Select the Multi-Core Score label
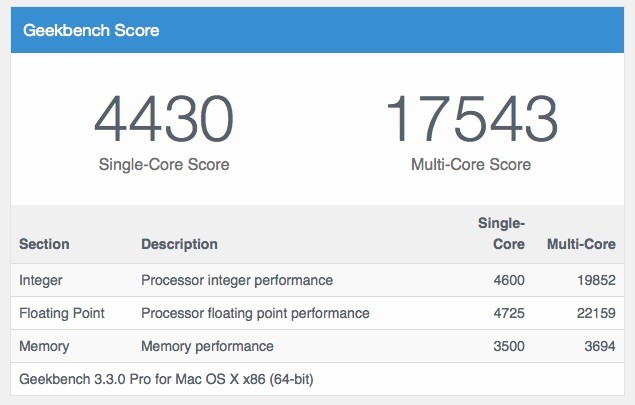635x405 pixels. [x=471, y=164]
